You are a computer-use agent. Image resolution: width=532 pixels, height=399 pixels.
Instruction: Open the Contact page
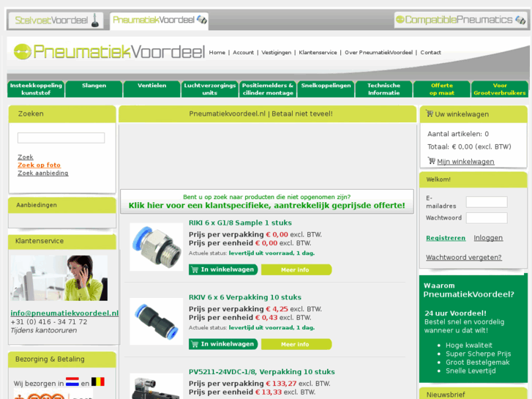pyautogui.click(x=430, y=52)
